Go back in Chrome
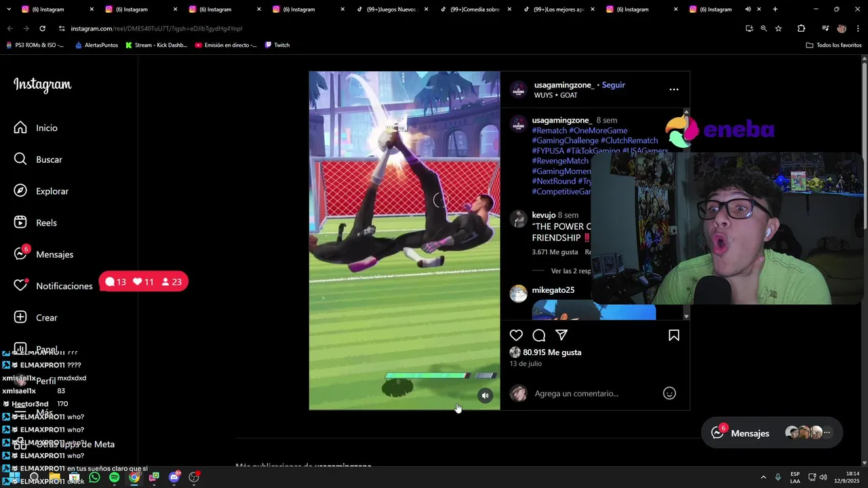 coord(9,28)
